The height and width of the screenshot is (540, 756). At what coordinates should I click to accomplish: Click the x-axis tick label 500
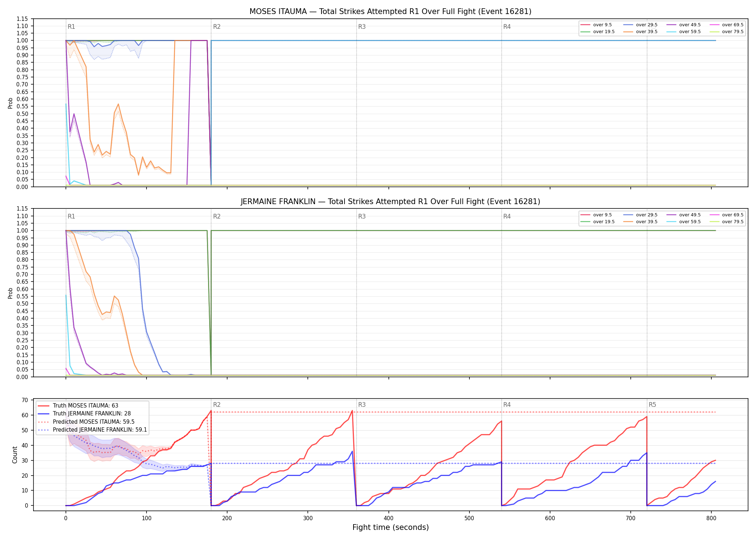point(469,518)
